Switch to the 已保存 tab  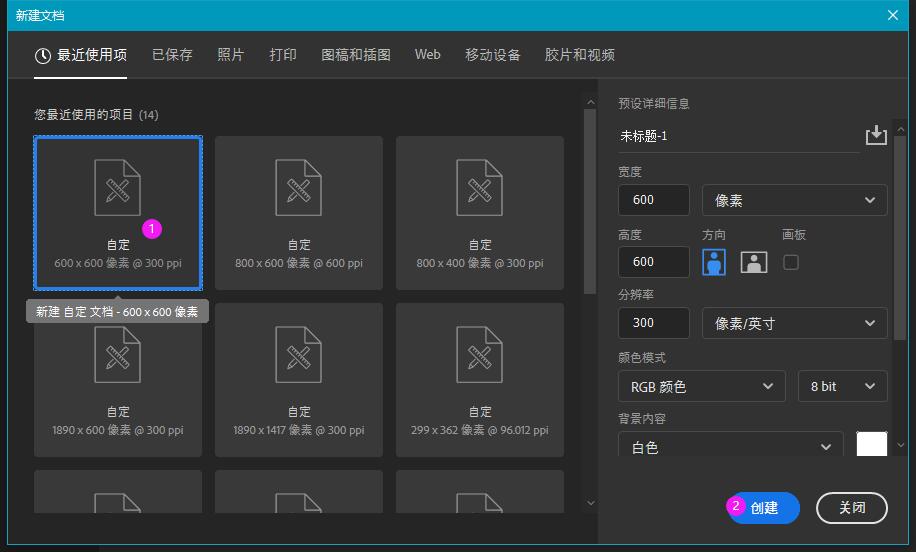(172, 55)
